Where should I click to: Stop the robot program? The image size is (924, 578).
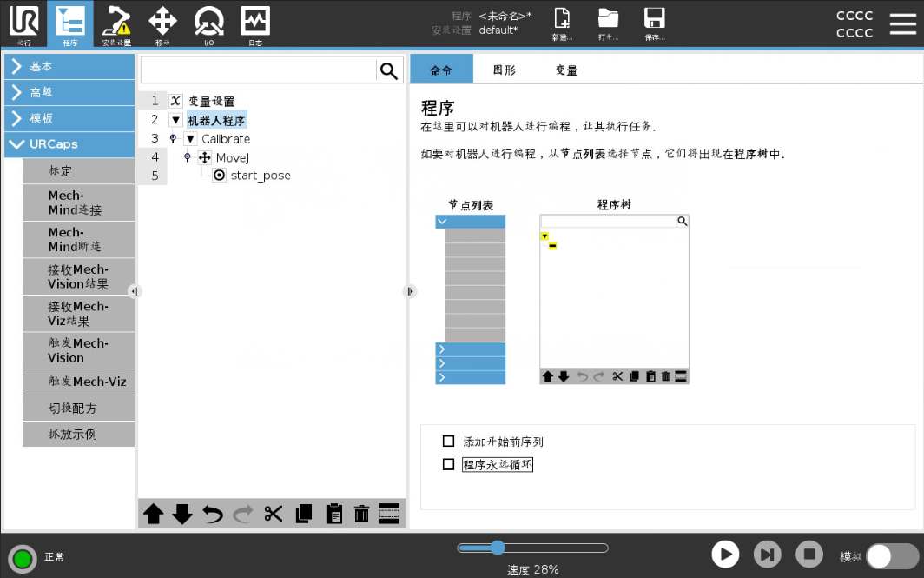coord(809,555)
